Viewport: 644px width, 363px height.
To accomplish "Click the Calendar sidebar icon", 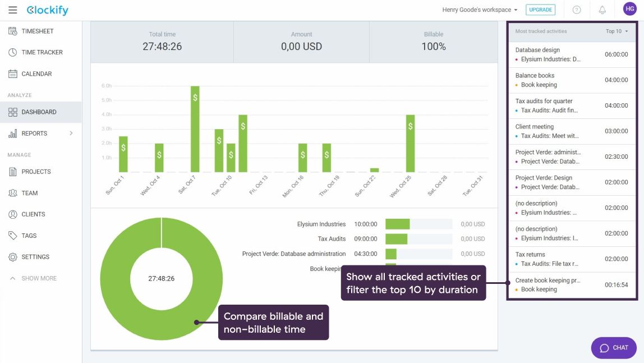I will pyautogui.click(x=13, y=74).
